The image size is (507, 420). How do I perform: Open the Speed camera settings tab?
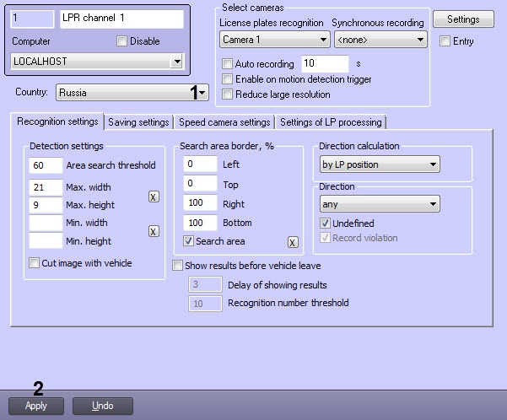224,122
